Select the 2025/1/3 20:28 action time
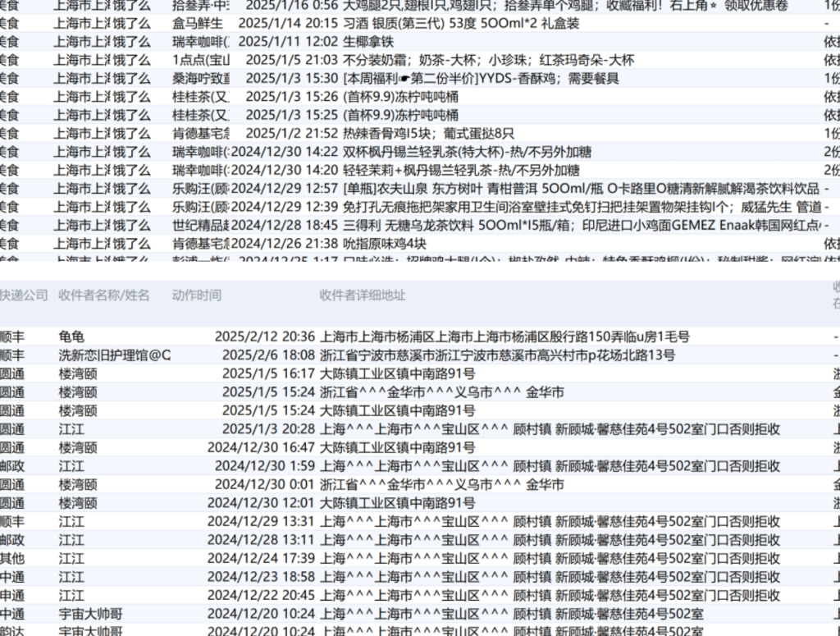 268,429
